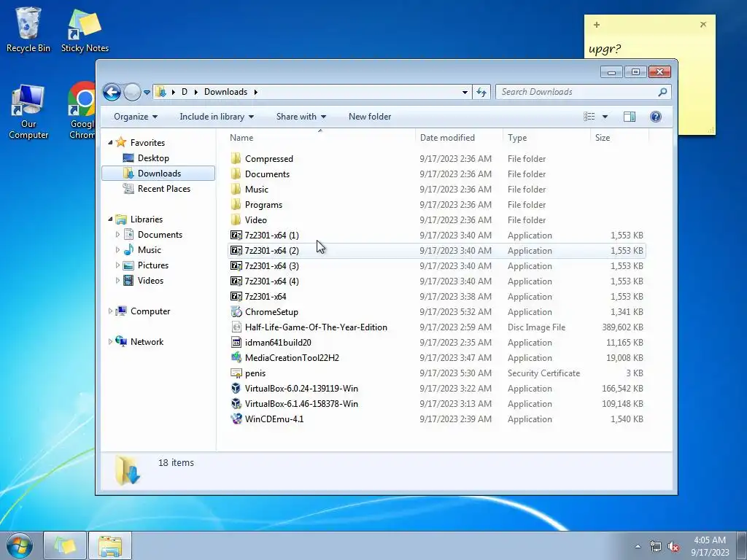This screenshot has height=560, width=747.
Task: Select ChromeSetup installer icon
Action: pyautogui.click(x=236, y=312)
